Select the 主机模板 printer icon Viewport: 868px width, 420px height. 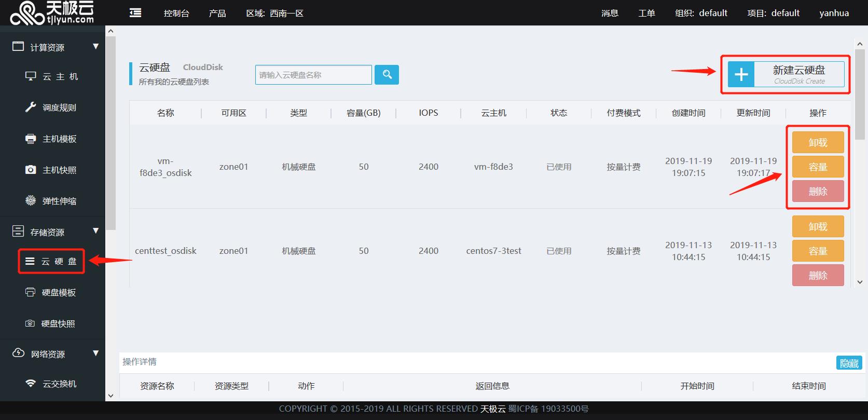(x=31, y=139)
